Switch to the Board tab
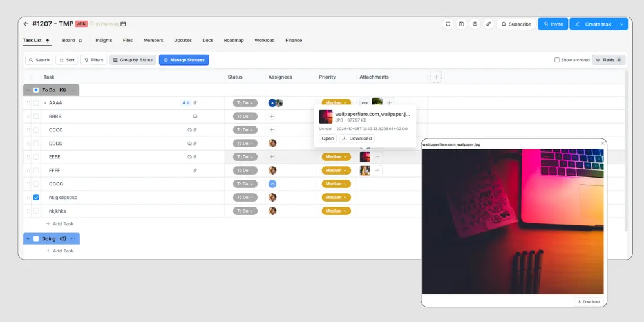 [x=69, y=40]
